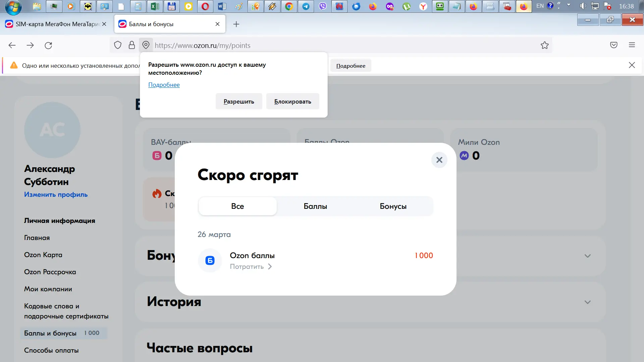Click the 'Мили Ozon' card

(x=524, y=149)
